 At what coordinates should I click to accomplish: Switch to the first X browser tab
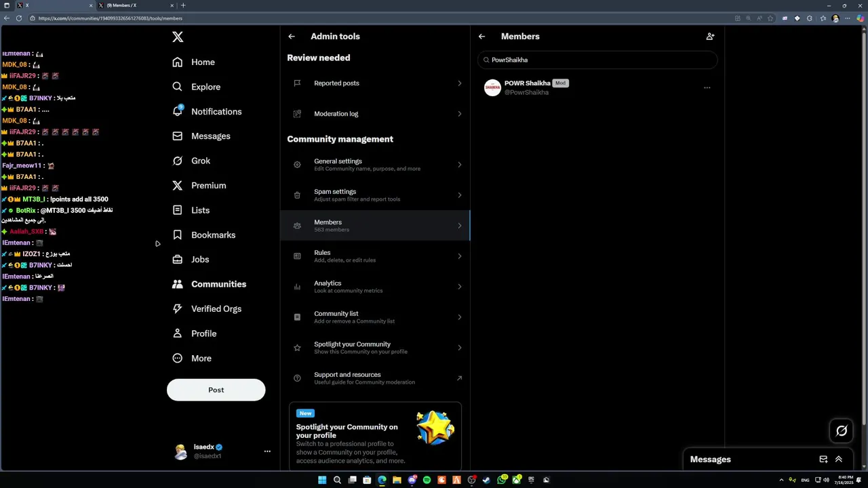click(54, 5)
